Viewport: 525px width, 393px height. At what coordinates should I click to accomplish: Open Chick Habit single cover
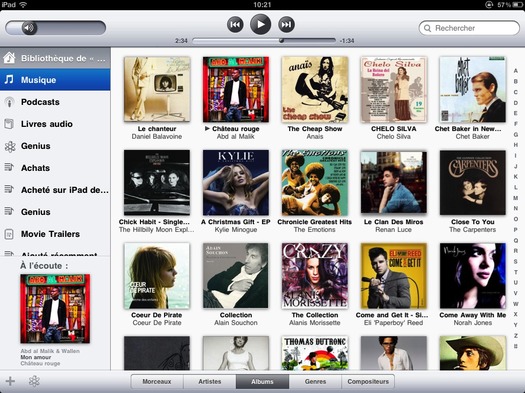pyautogui.click(x=157, y=182)
